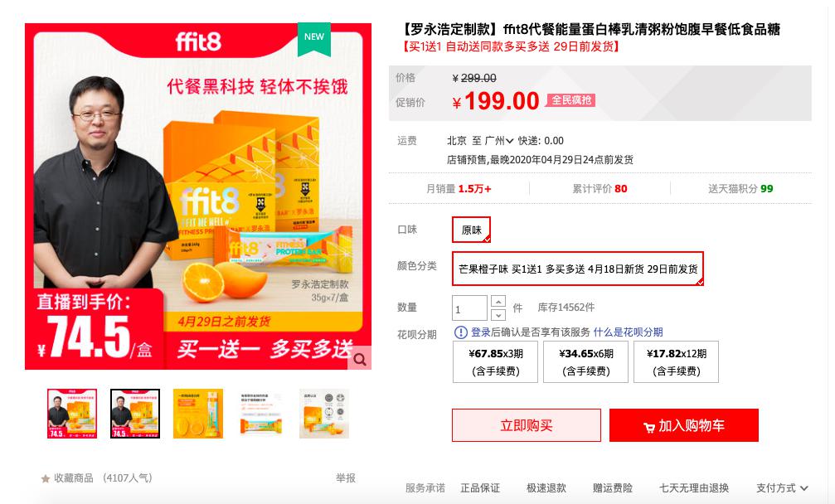835x504 pixels.
Task: Click the cart icon in 加入购物车
Action: [648, 427]
